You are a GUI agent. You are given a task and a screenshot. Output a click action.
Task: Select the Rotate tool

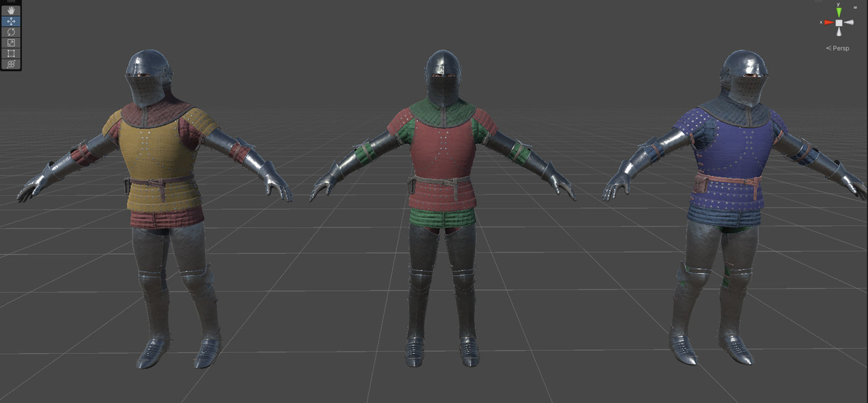click(11, 33)
